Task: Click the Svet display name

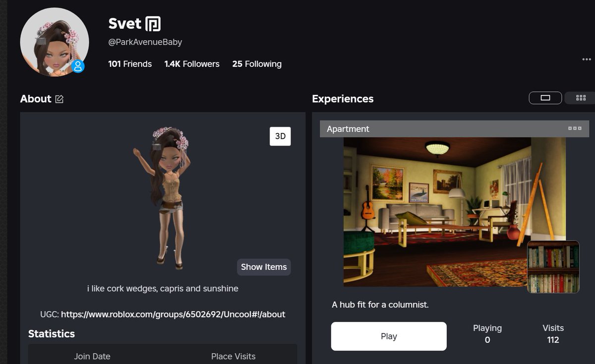Action: tap(125, 23)
